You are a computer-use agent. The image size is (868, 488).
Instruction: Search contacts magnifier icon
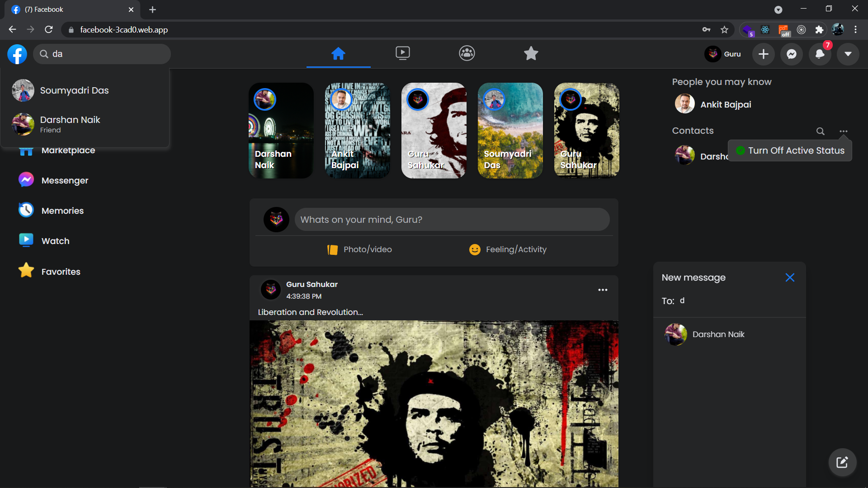(820, 131)
